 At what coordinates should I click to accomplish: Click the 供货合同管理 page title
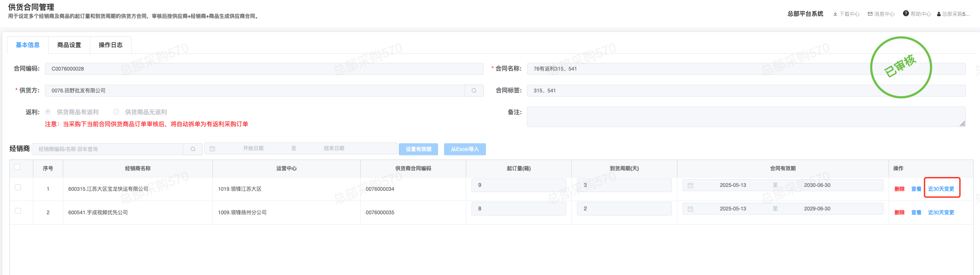point(31,7)
